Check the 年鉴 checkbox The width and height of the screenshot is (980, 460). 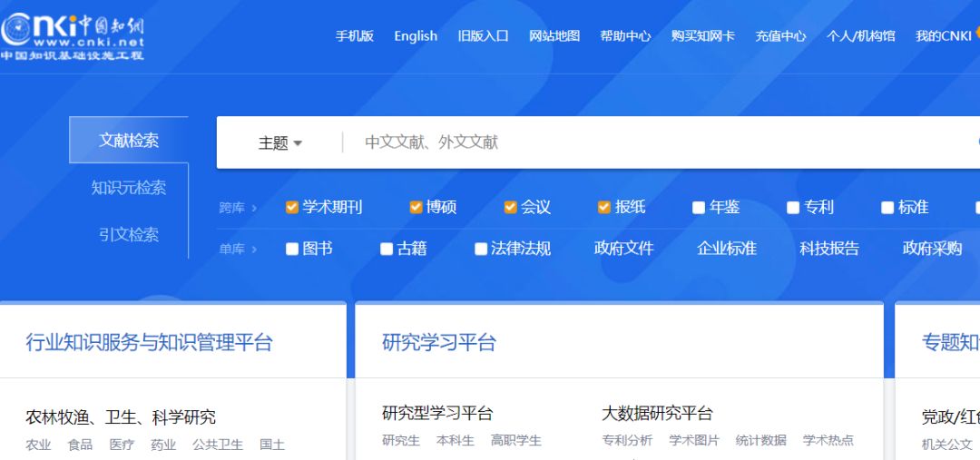point(699,208)
